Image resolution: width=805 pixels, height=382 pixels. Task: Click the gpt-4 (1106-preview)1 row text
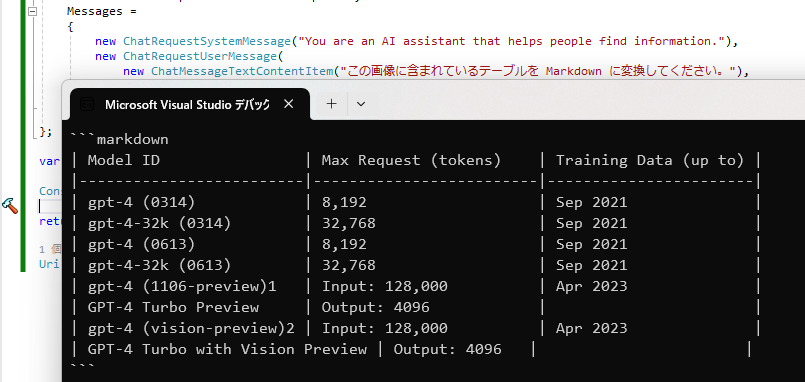[182, 286]
